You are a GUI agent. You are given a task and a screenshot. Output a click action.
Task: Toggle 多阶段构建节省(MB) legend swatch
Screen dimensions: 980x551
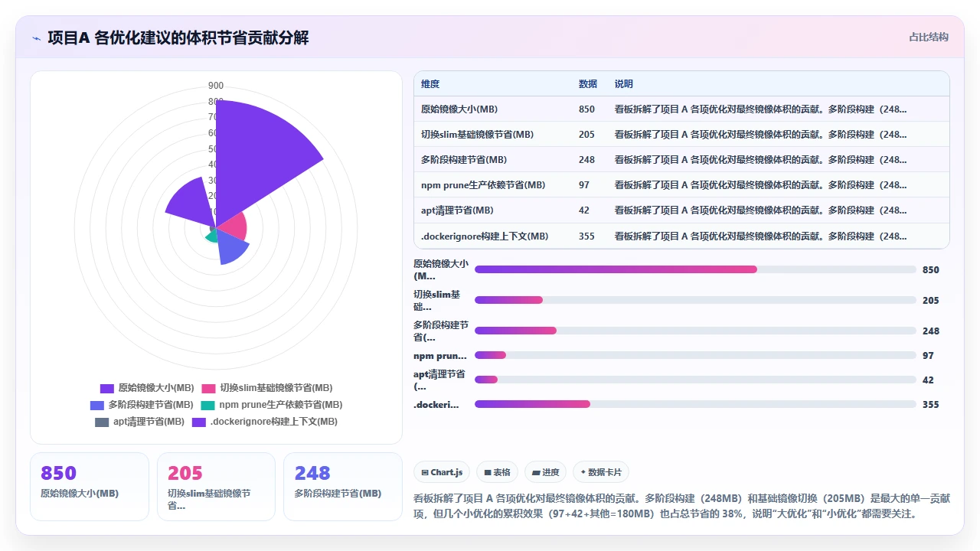(97, 405)
